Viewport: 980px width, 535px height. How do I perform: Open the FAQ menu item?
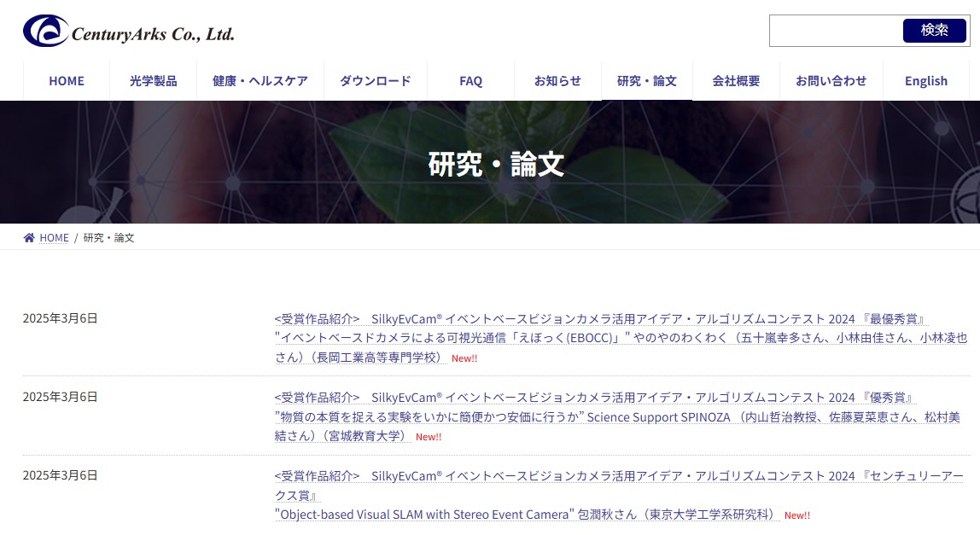coord(470,80)
